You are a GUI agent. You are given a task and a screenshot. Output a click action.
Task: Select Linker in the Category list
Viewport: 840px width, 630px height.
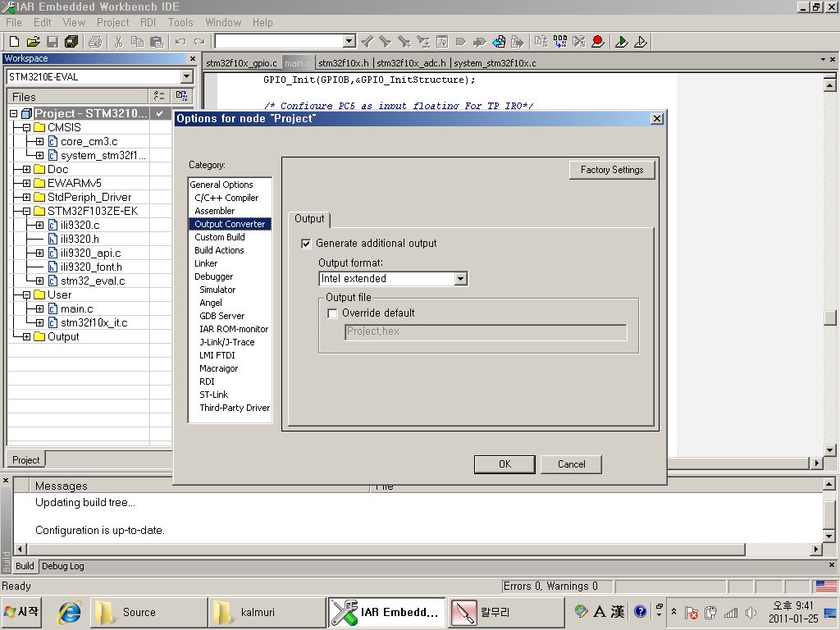206,263
